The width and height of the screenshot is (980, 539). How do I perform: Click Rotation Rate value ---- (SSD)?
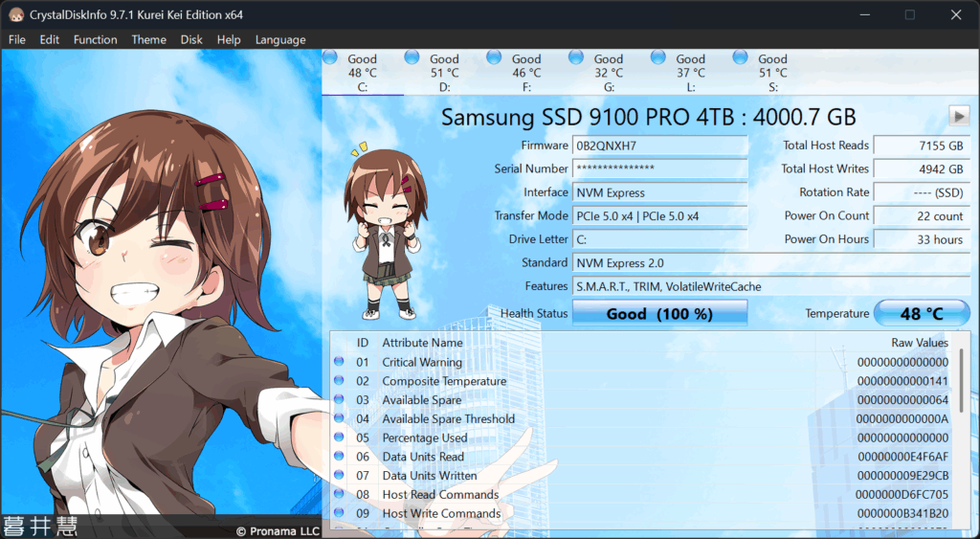(x=922, y=192)
